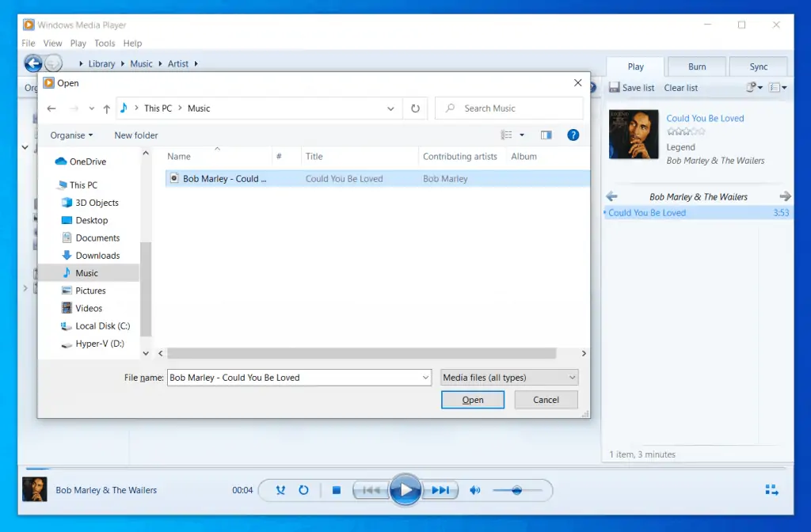Refresh the Music folder
Screen dimensions: 811x532
click(x=415, y=108)
